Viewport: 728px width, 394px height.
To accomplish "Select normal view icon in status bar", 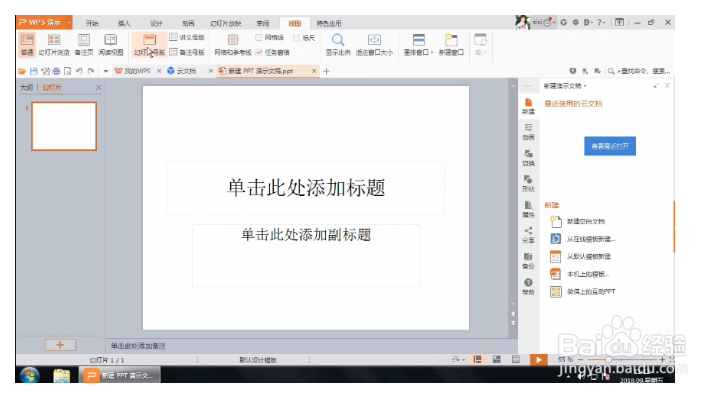I will coord(477,359).
